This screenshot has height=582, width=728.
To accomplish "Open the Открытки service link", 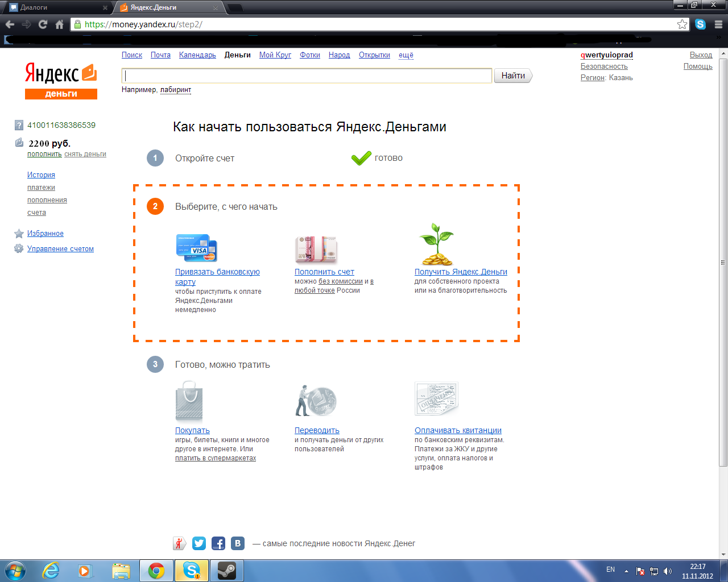I will (x=374, y=55).
